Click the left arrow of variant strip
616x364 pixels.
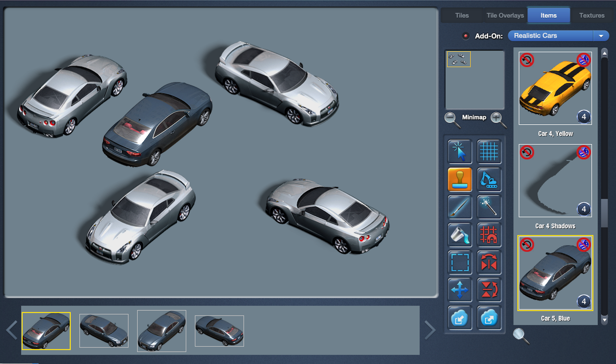pyautogui.click(x=12, y=330)
